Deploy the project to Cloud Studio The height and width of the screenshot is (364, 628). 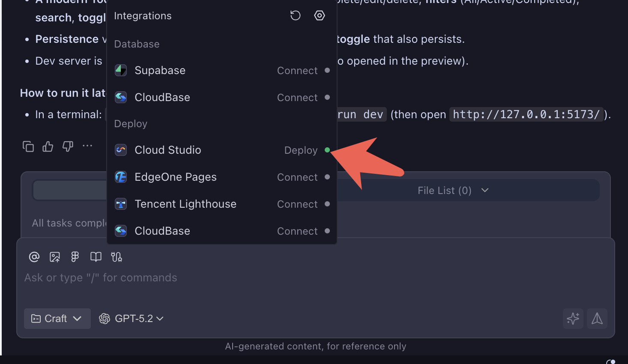pos(300,150)
